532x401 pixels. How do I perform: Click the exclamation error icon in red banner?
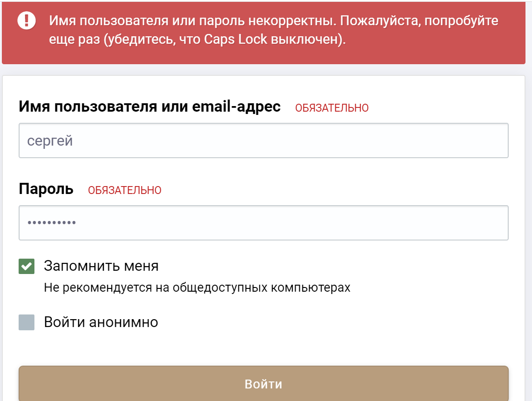click(27, 20)
